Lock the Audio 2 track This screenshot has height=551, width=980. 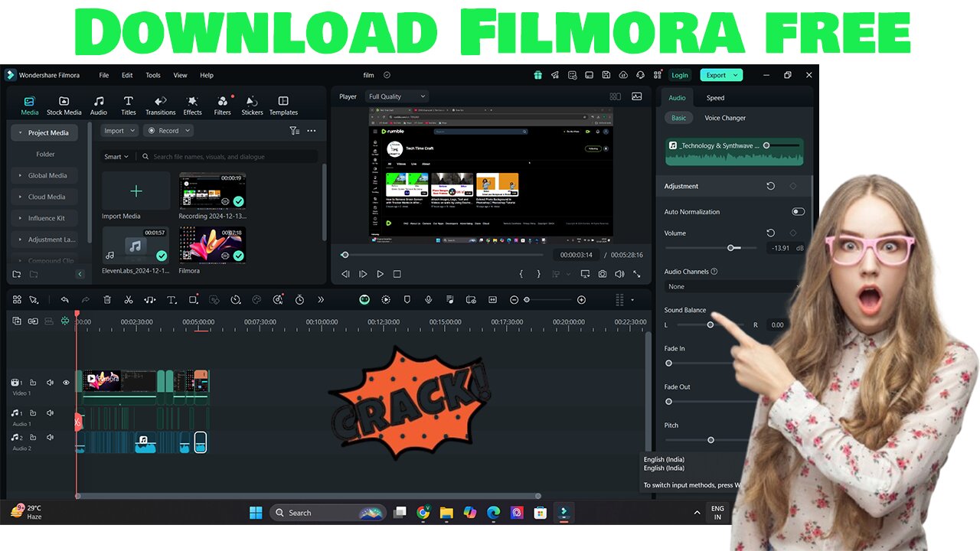coord(33,438)
